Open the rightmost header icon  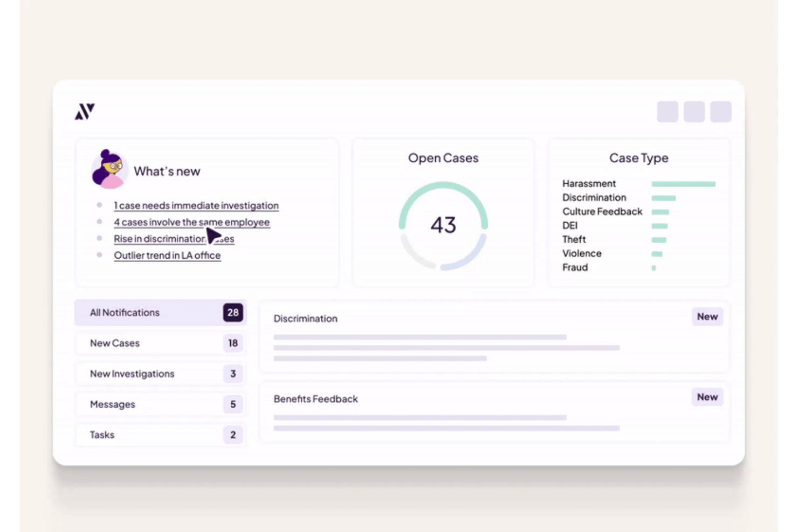coord(721,112)
